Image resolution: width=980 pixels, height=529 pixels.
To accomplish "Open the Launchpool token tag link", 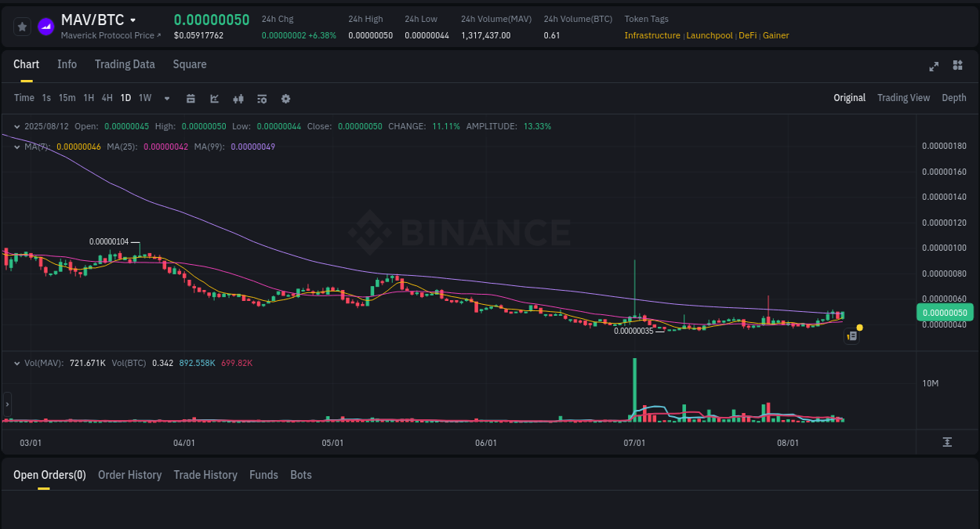I will tap(710, 35).
